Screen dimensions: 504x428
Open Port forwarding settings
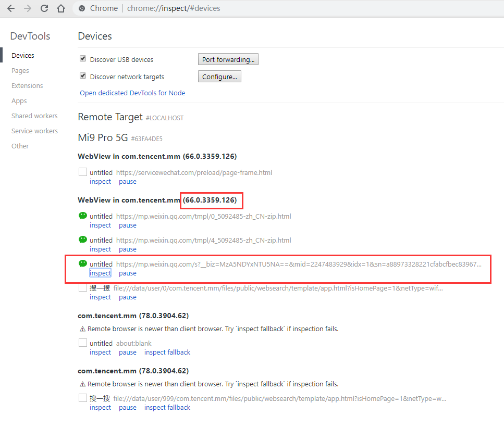point(228,59)
